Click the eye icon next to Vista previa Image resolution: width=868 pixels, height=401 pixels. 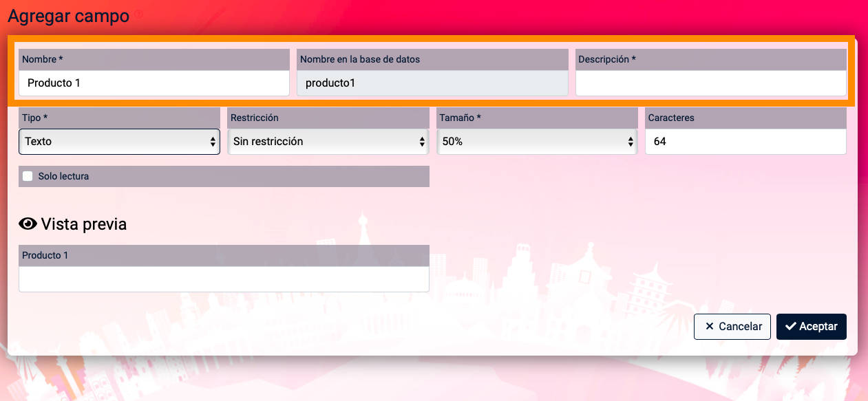click(28, 224)
